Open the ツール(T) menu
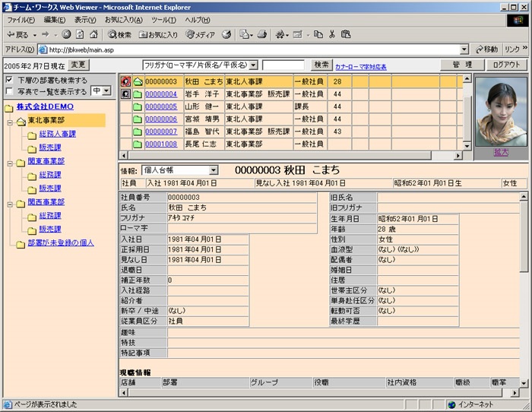 tap(164, 20)
